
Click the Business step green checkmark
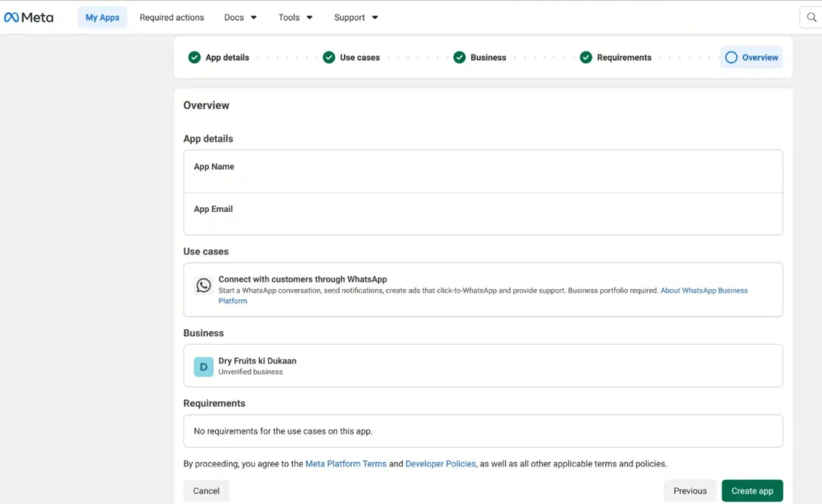460,58
